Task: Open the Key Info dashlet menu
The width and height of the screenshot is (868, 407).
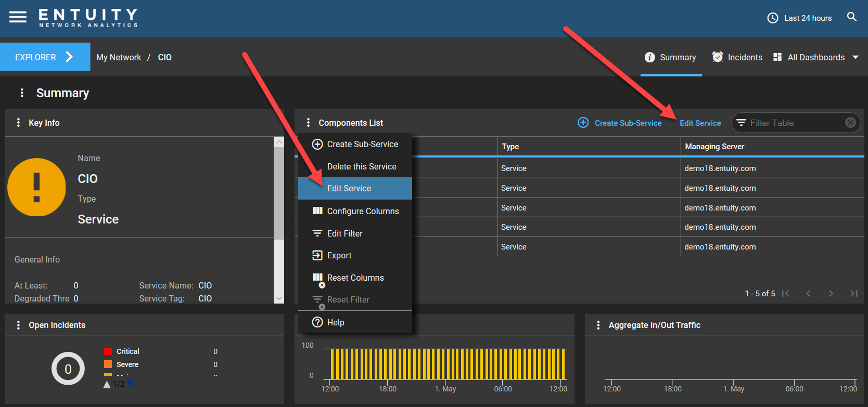Action: [x=18, y=123]
